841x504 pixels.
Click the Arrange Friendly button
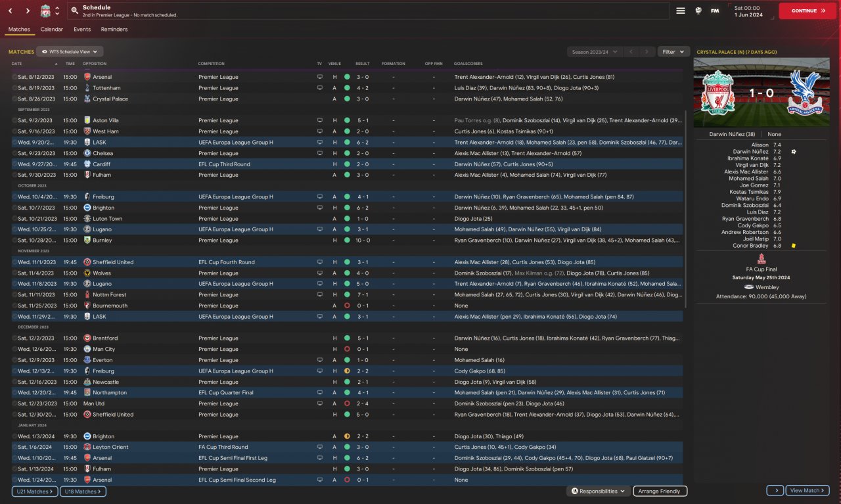pyautogui.click(x=660, y=491)
